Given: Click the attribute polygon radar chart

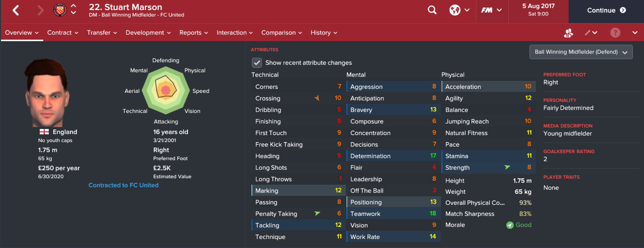Looking at the screenshot, I should point(166,90).
